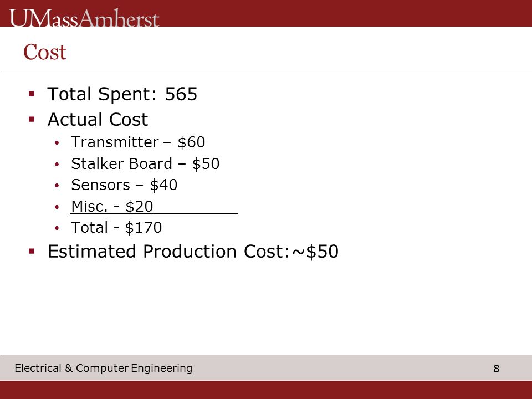Click the underlined Misc. - $20 text
This screenshot has width=532, height=399.
coord(112,206)
